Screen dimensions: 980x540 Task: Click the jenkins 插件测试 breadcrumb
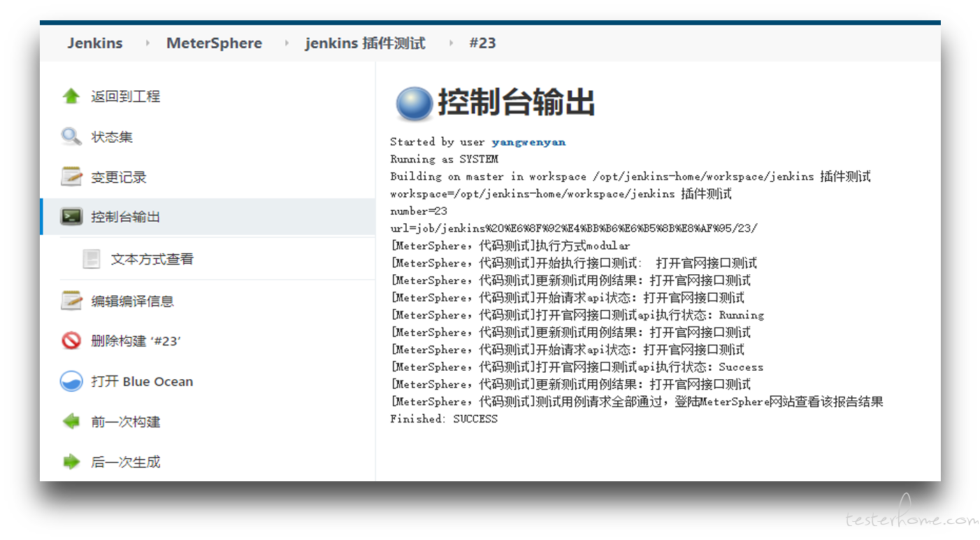point(365,43)
